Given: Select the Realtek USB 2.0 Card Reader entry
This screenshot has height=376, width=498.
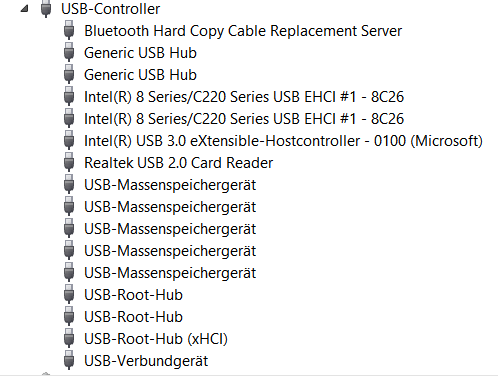Looking at the screenshot, I should click(179, 163).
